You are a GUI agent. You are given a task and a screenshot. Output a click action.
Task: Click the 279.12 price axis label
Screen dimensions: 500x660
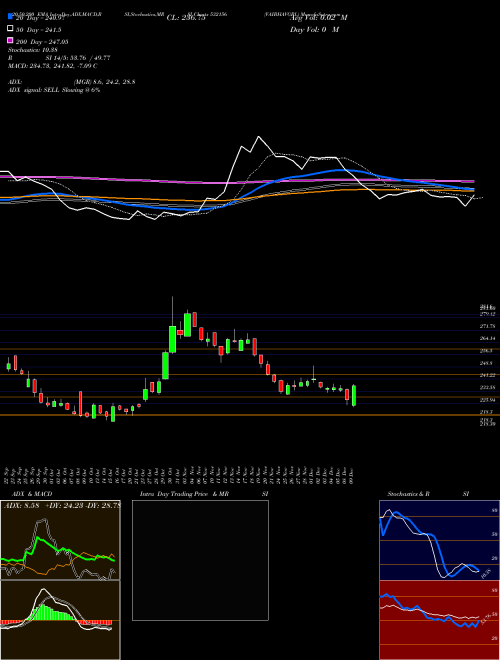pos(486,314)
